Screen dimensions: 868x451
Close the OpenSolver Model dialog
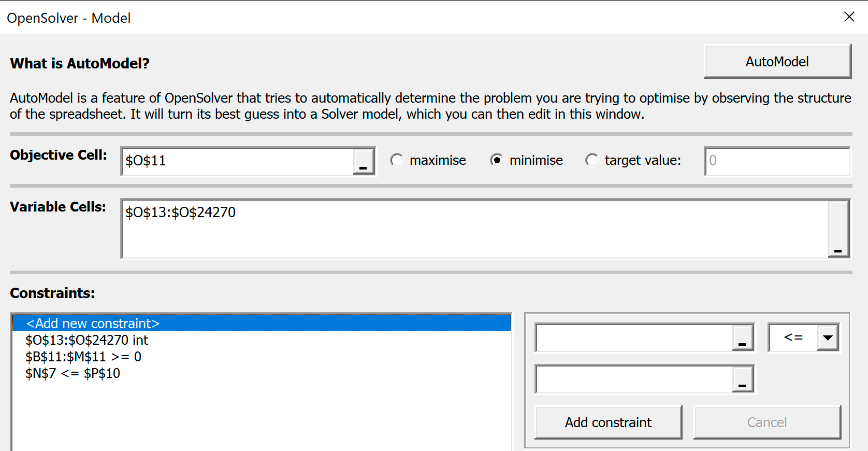(x=849, y=17)
